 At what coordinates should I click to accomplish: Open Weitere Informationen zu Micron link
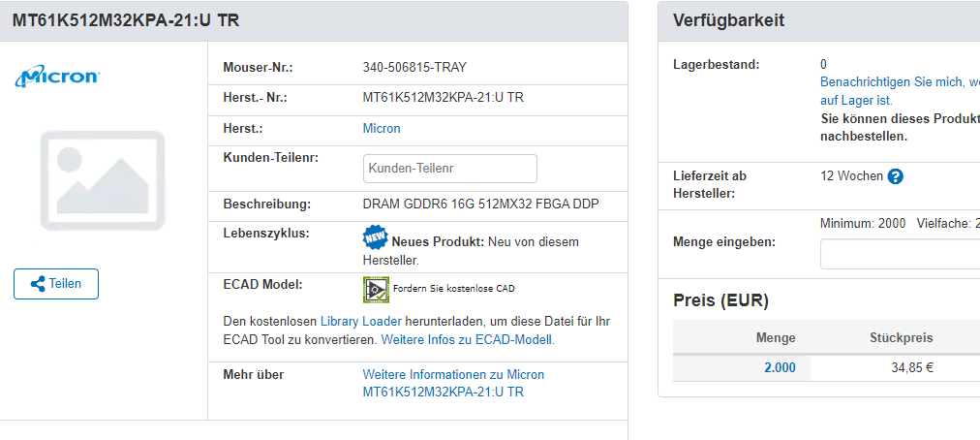tap(453, 383)
